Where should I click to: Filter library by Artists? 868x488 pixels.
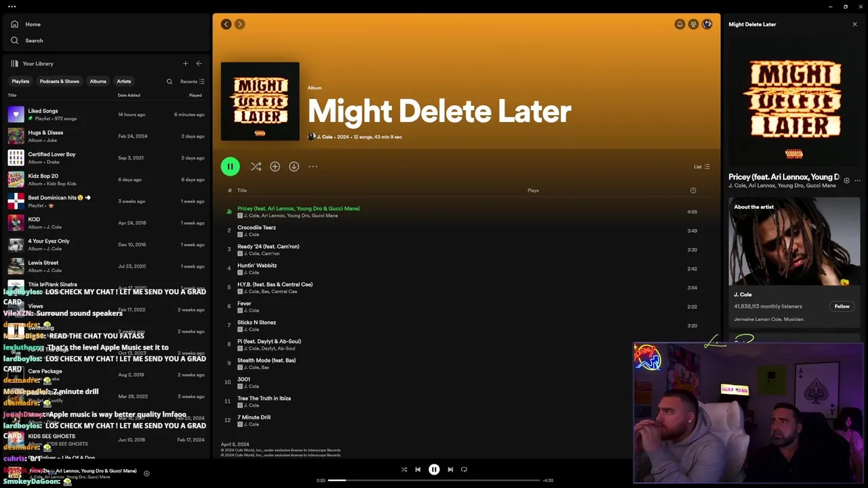pyautogui.click(x=123, y=81)
